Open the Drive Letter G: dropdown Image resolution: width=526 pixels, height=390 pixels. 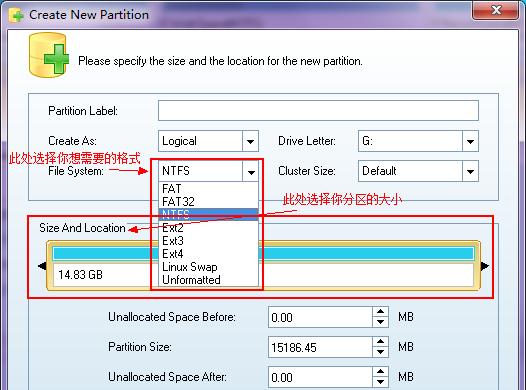click(x=470, y=141)
